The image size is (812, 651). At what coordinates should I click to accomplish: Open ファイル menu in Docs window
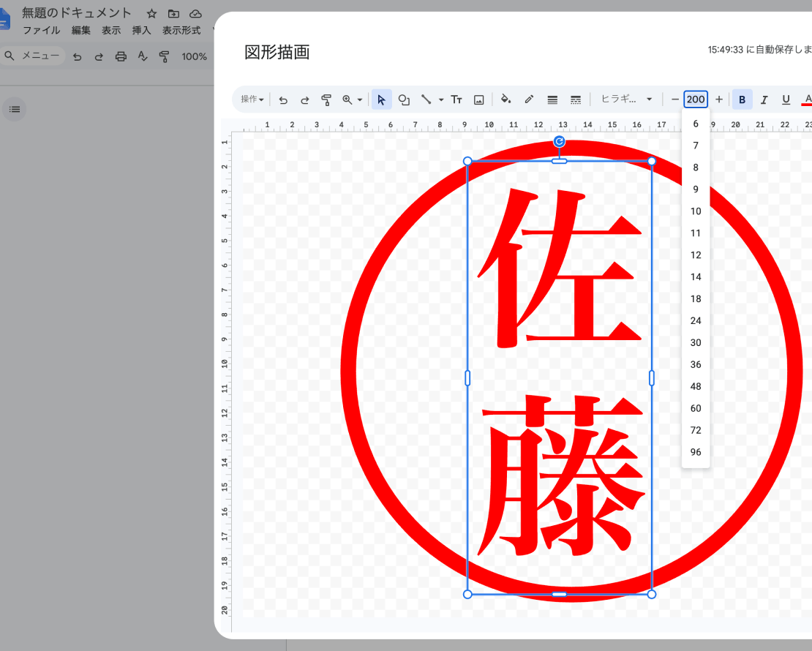[x=42, y=30]
